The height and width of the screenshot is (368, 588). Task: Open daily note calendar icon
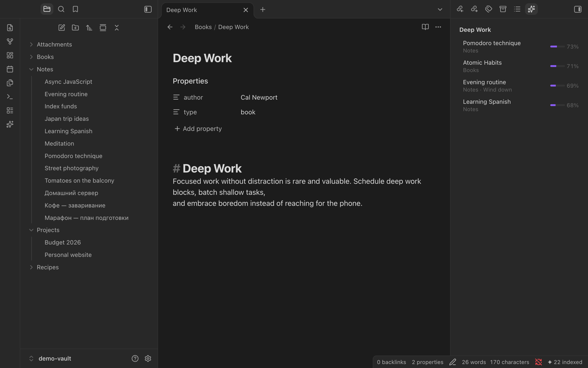click(x=10, y=69)
